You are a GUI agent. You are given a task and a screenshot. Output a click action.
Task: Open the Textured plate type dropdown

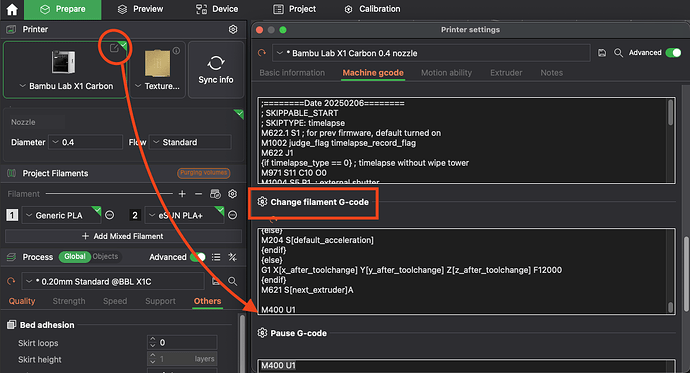pos(158,86)
